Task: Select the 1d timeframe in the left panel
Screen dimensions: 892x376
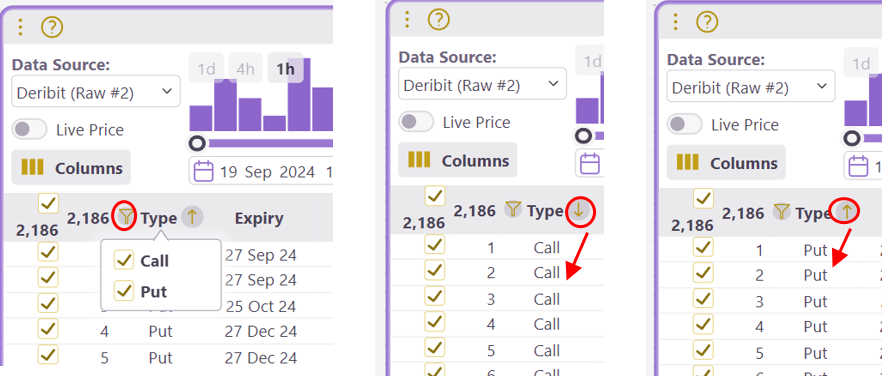Action: (x=206, y=69)
